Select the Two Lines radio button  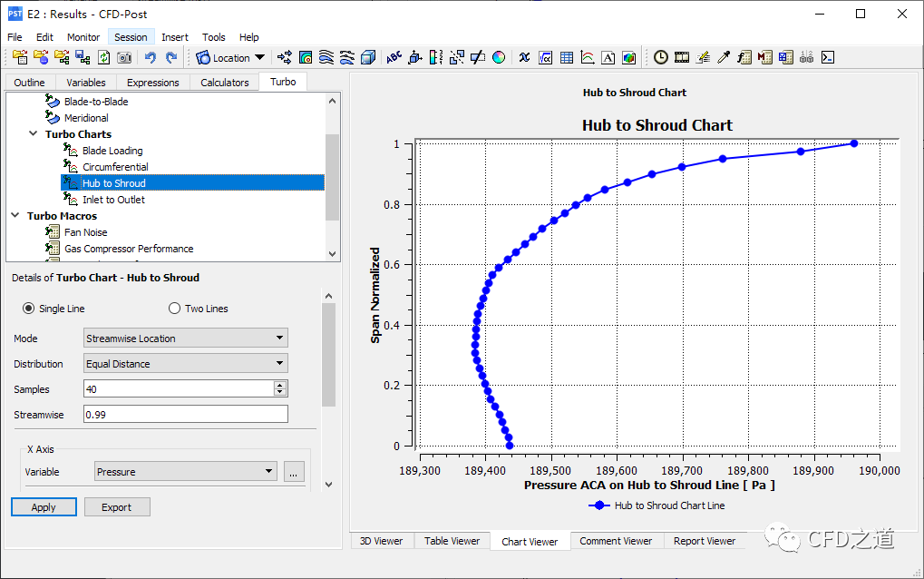(175, 309)
